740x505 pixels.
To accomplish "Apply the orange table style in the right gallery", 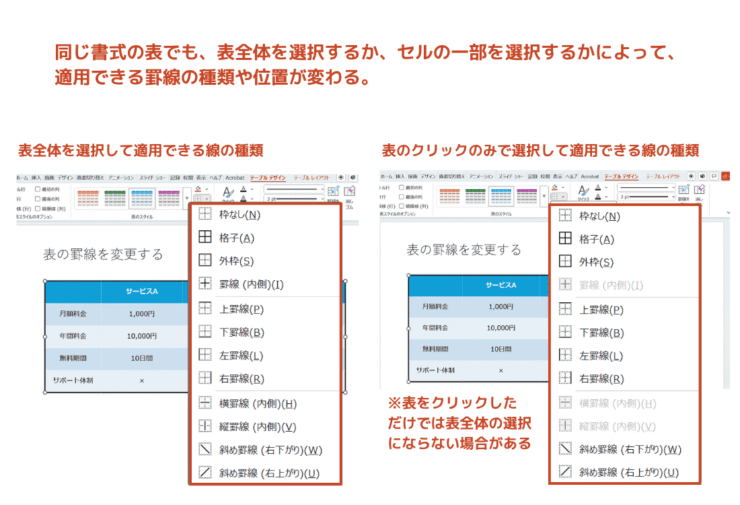I will tap(450, 196).
